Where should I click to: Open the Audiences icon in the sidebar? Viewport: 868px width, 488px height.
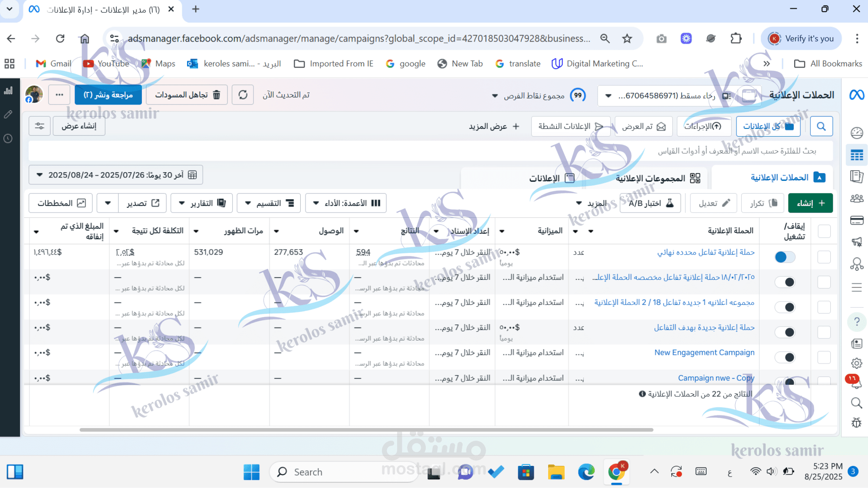[x=857, y=198]
